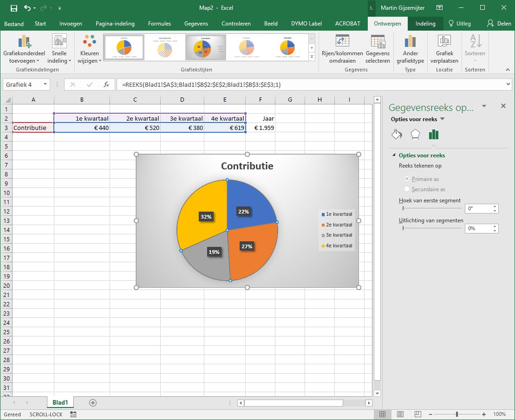Switch to Page Layout view in status bar
The image size is (515, 420).
pos(400,414)
